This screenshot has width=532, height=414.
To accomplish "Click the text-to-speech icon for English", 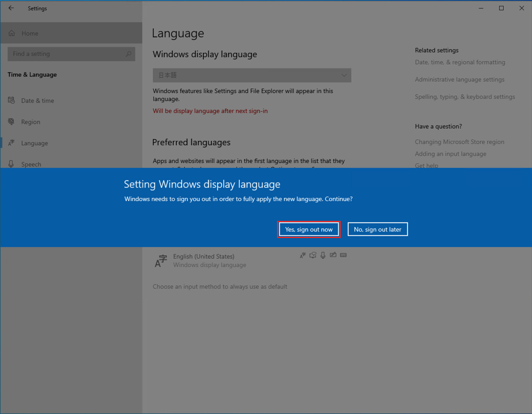I will [x=313, y=255].
